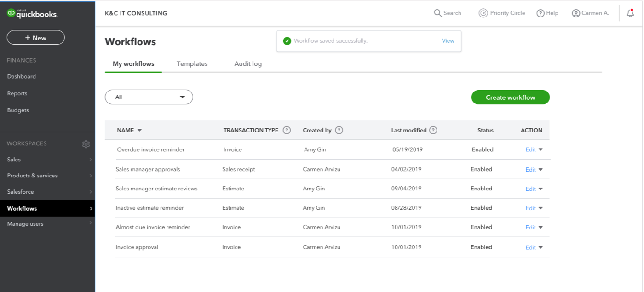Expand action arrow for Invoice approval row
The width and height of the screenshot is (644, 292).
540,247
